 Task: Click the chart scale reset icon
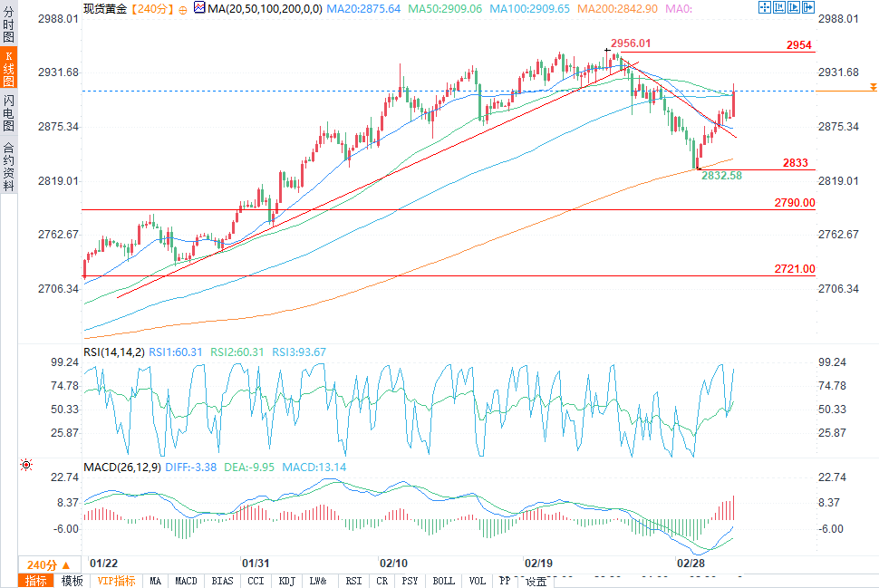[x=779, y=7]
